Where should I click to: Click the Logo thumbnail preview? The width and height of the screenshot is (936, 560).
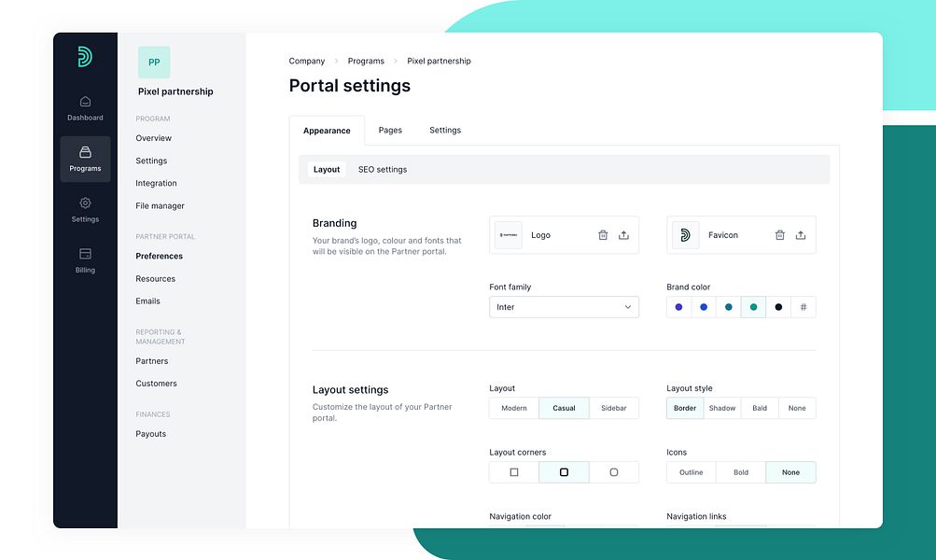[x=509, y=235]
